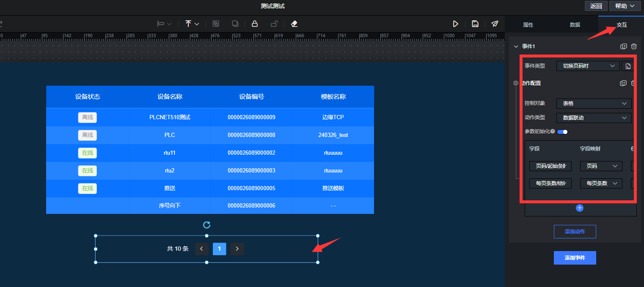The width and height of the screenshot is (644, 287).
Task: Open the 控制对象 dropdown showing 表格
Action: click(x=594, y=104)
